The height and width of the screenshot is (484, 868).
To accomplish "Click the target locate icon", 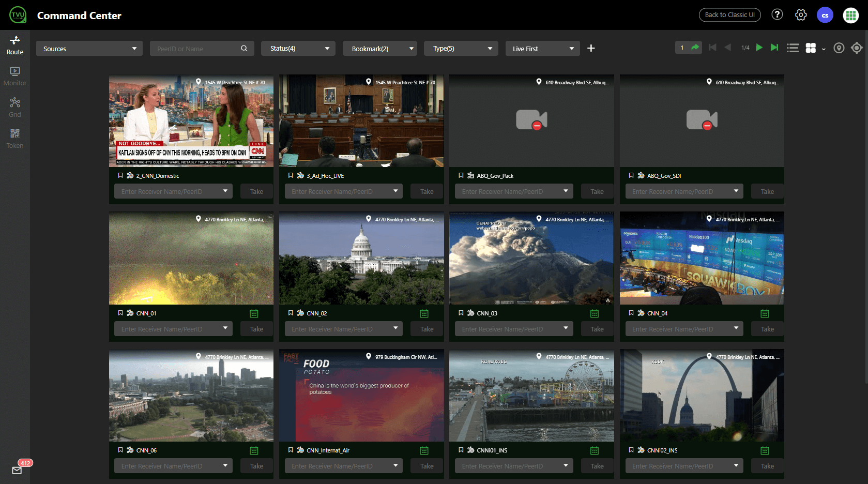I will click(x=857, y=48).
